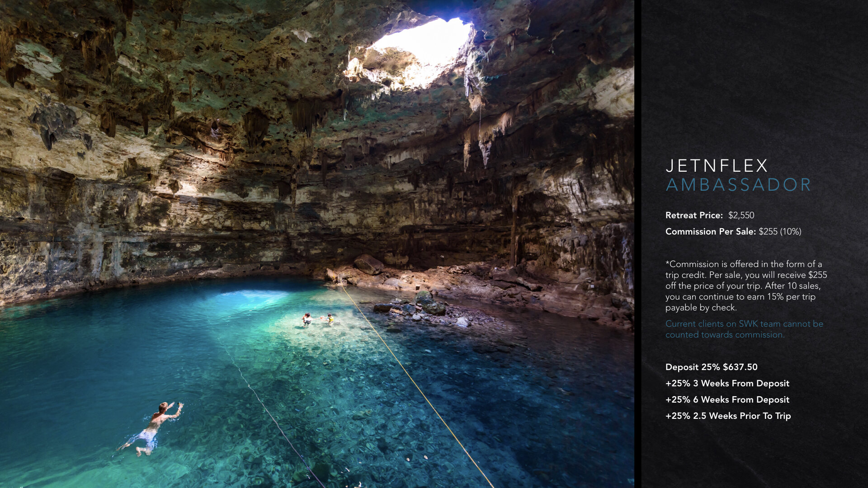This screenshot has height=488, width=868.
Task: Select '+25% 3 Weeks From Deposit' line
Action: pyautogui.click(x=727, y=384)
